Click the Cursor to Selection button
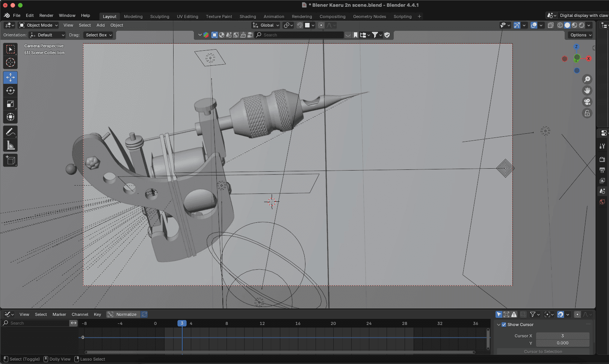Image resolution: width=609 pixels, height=364 pixels. coord(543,352)
